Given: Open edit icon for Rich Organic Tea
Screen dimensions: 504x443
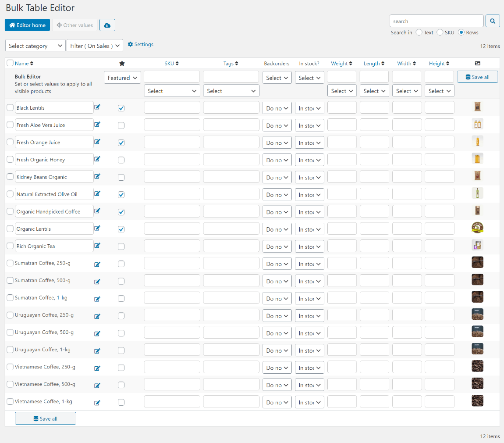Looking at the screenshot, I should 97,246.
